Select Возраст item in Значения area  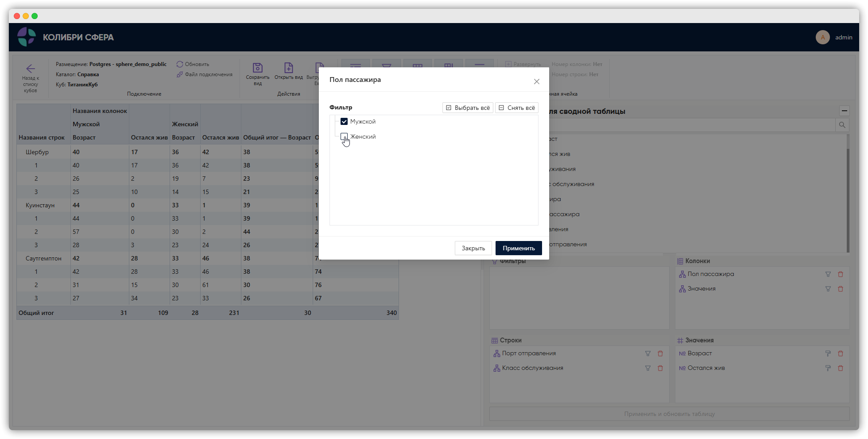(x=700, y=354)
